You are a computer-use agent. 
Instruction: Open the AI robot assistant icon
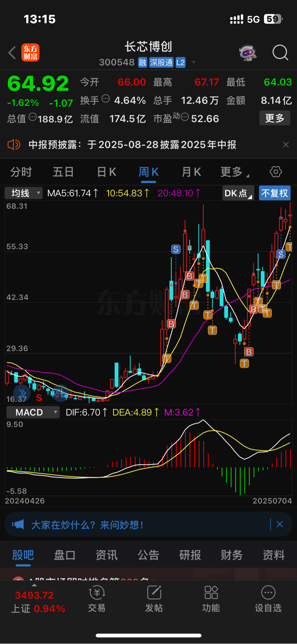(248, 53)
